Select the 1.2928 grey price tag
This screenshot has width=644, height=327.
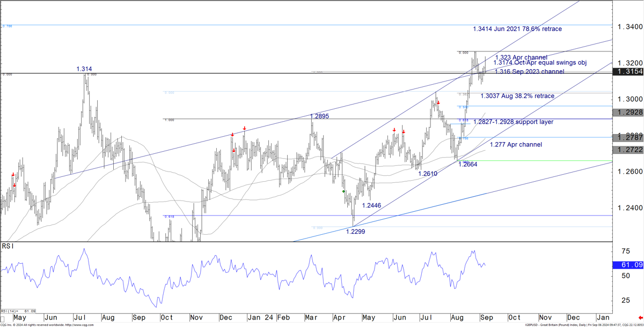coord(628,113)
